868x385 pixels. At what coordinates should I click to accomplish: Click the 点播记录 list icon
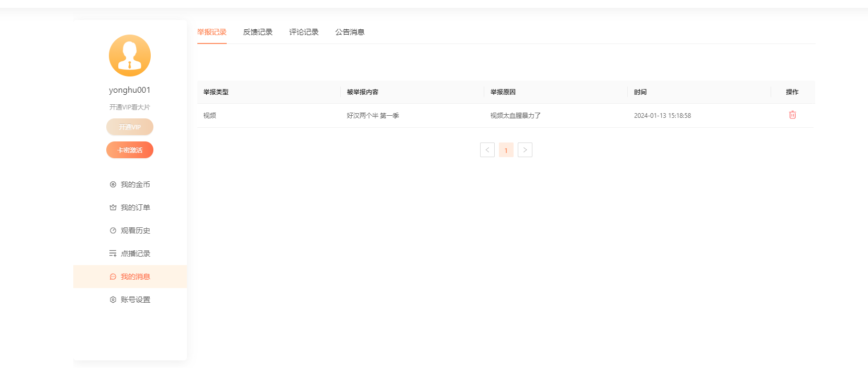(x=113, y=254)
